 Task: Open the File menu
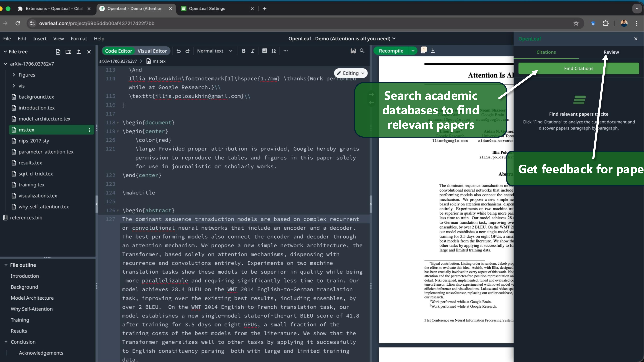[7, 39]
